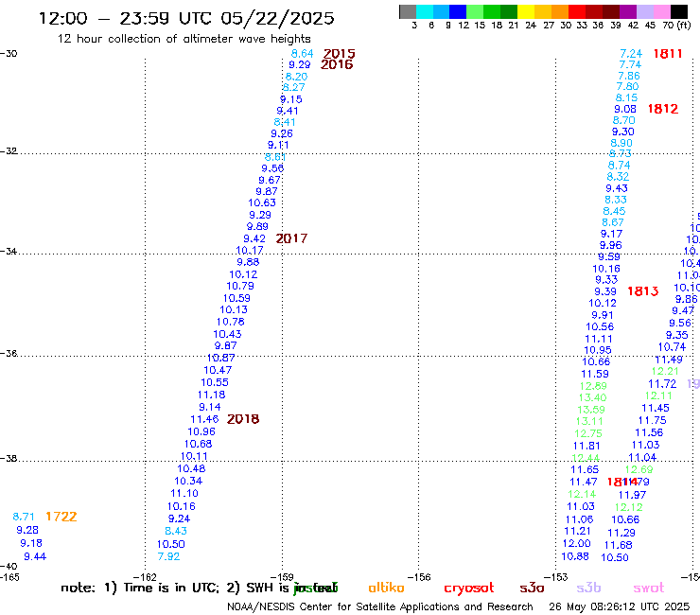This screenshot has width=700, height=615.
Task: Click the gray 3 ft legend swatch
Action: (x=408, y=11)
